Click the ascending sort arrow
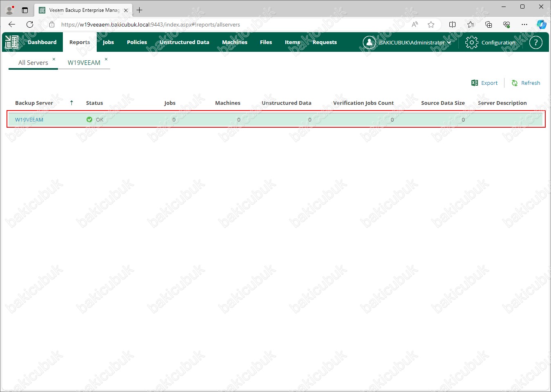 (72, 103)
